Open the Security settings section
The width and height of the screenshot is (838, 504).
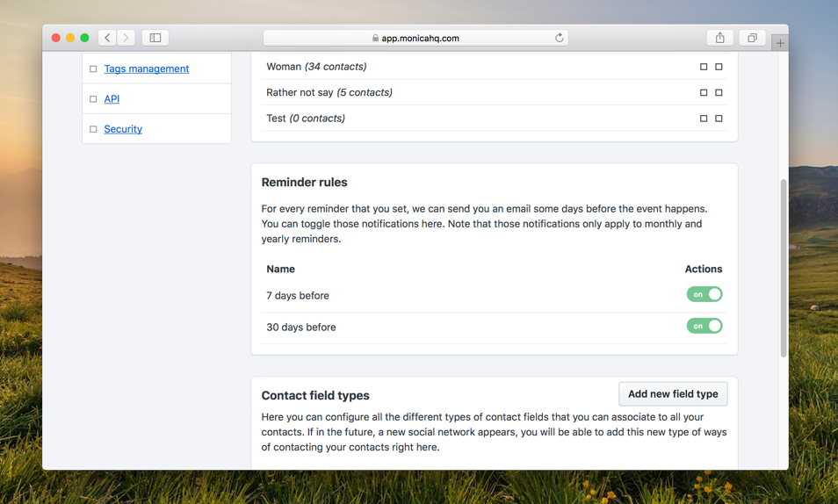(x=123, y=129)
